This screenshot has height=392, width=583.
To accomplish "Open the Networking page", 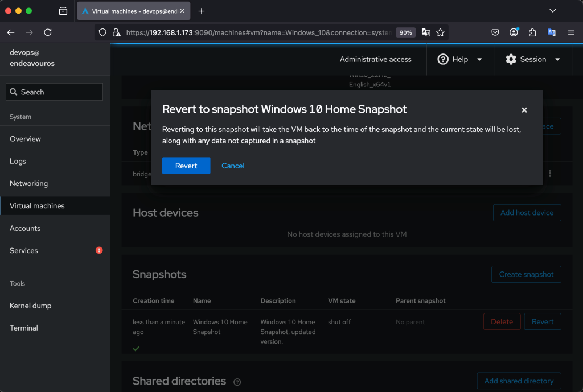I will click(55, 184).
